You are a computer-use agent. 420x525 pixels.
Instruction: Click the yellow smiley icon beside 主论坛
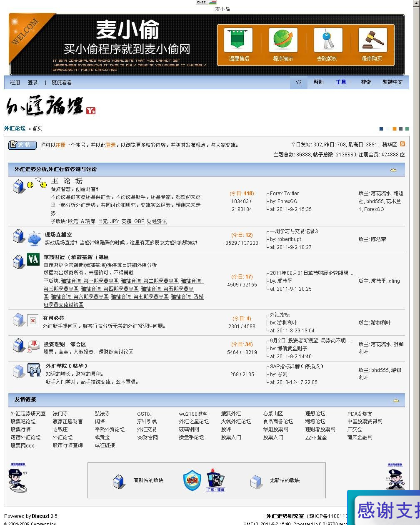pos(37,183)
